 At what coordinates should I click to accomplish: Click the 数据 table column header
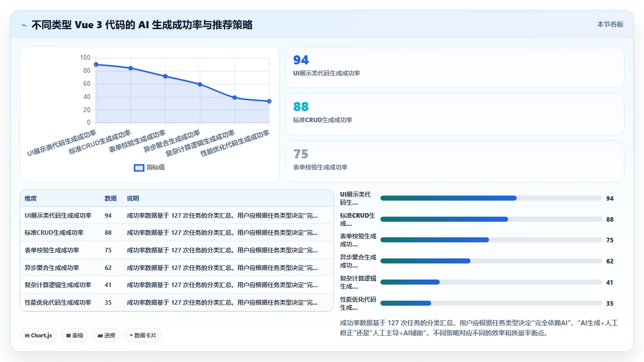point(111,199)
